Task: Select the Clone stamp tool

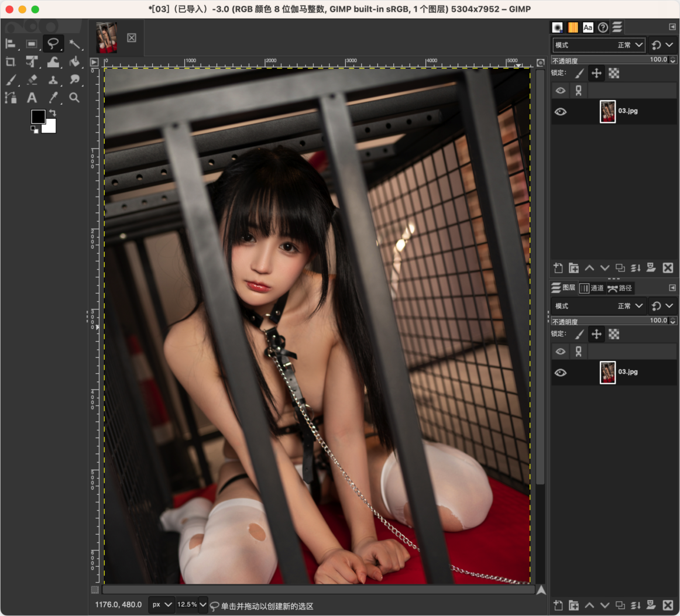Action: click(x=53, y=80)
